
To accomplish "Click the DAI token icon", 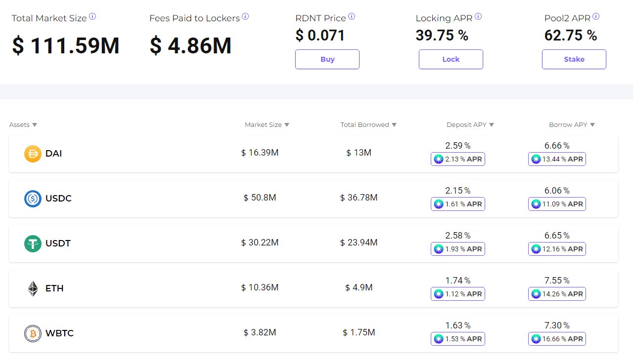I will coord(33,154).
